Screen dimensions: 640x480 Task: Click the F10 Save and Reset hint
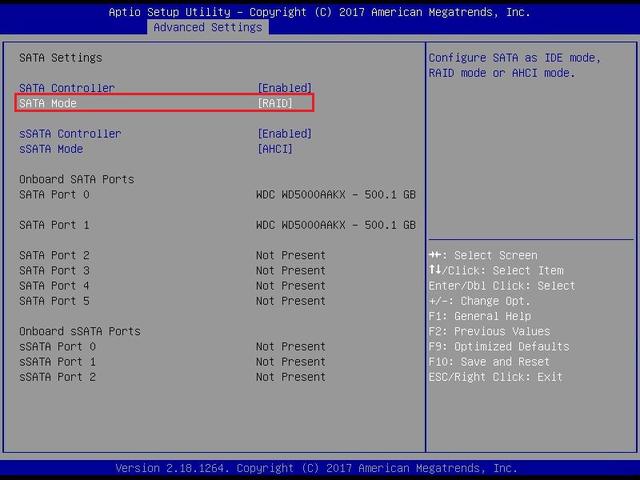[489, 362]
